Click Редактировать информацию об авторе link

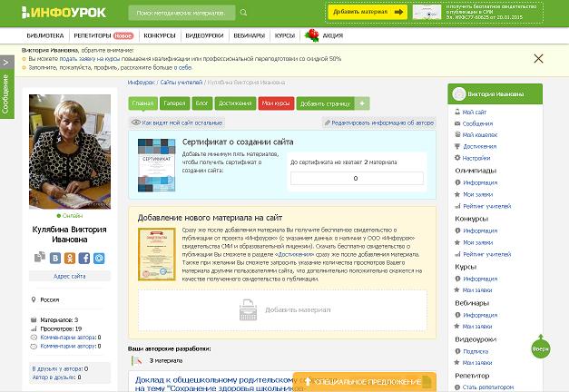378,122
